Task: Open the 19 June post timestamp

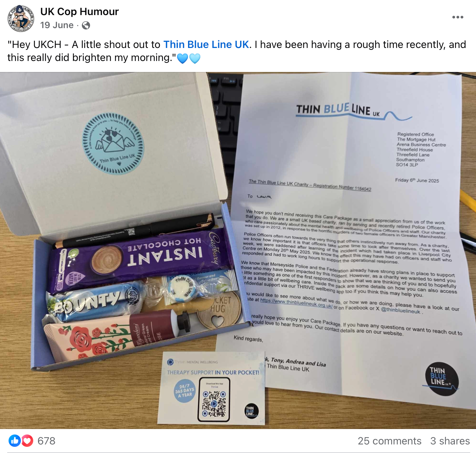Action: pos(57,25)
